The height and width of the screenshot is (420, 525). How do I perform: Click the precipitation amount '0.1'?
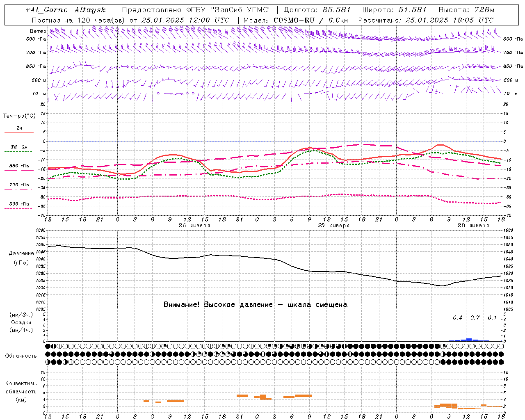click(x=492, y=318)
